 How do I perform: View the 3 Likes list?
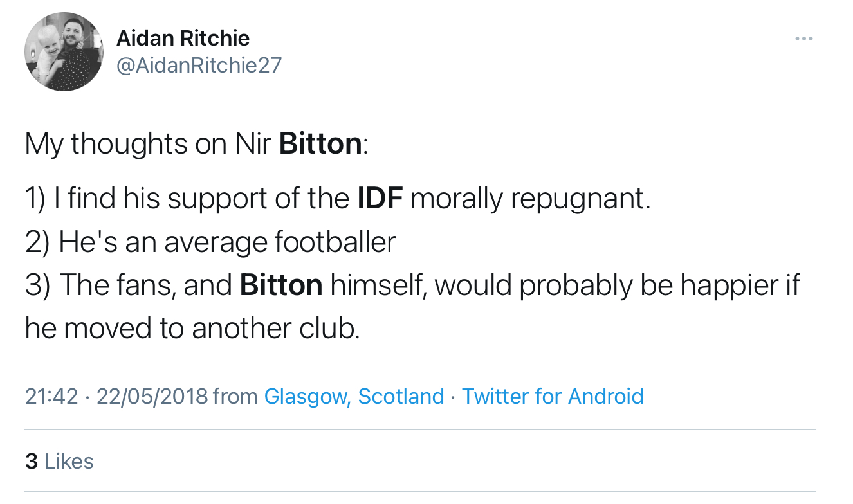tap(59, 461)
